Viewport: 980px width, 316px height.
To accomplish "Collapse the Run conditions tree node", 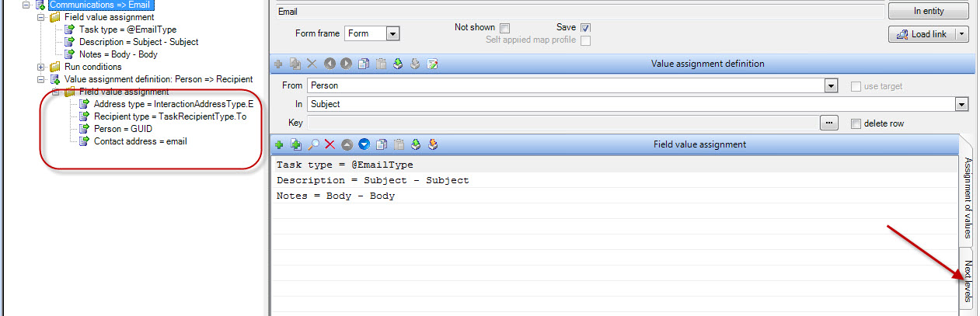I will (42, 67).
